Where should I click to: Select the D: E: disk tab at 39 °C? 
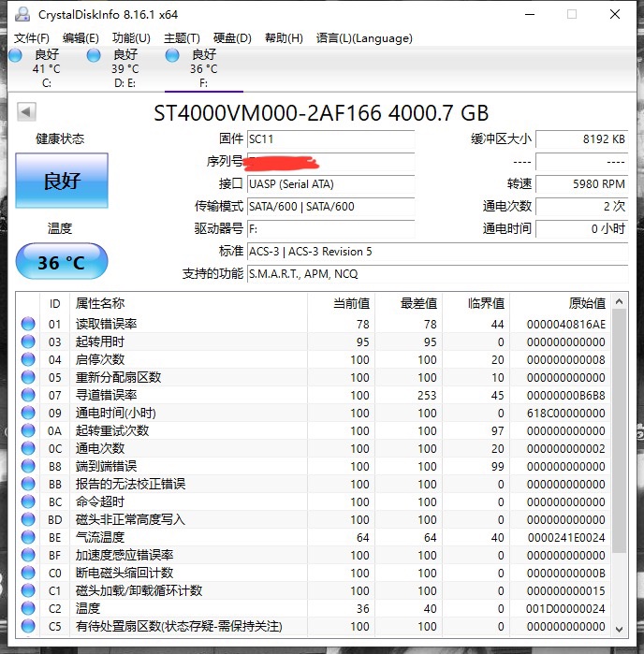[x=125, y=69]
